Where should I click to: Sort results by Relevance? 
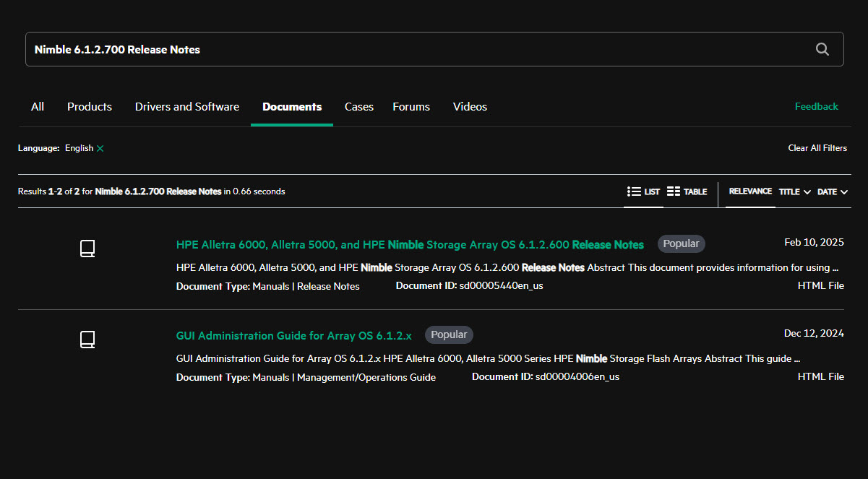(x=750, y=191)
